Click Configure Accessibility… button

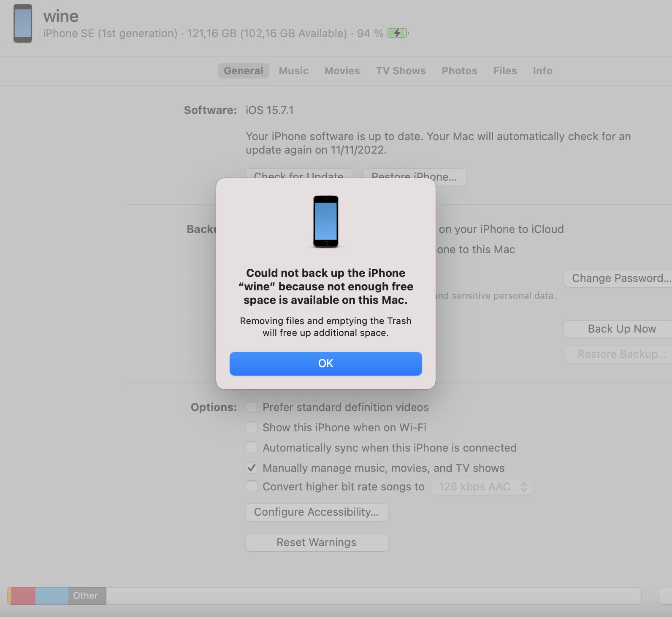click(x=317, y=512)
